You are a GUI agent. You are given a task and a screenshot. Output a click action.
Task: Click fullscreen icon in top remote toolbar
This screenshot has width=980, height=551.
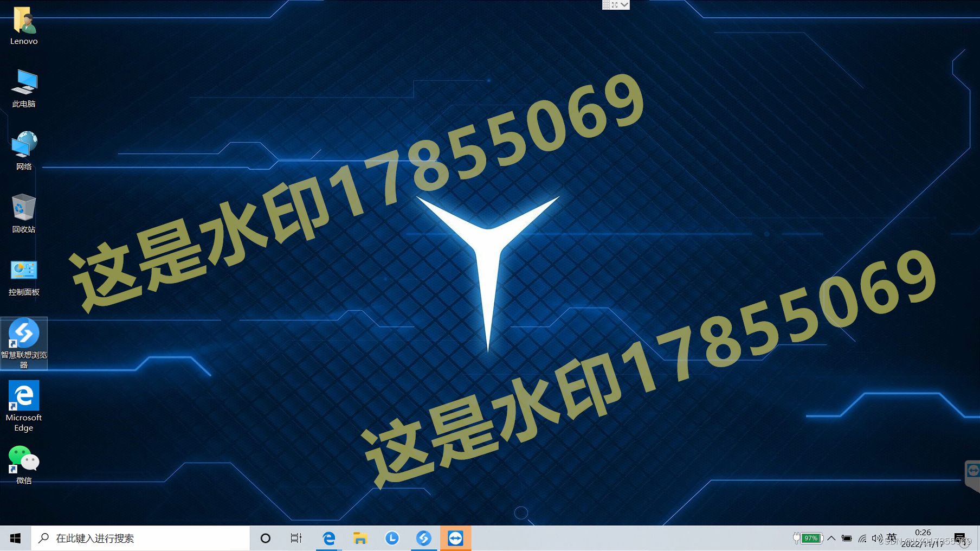point(615,4)
